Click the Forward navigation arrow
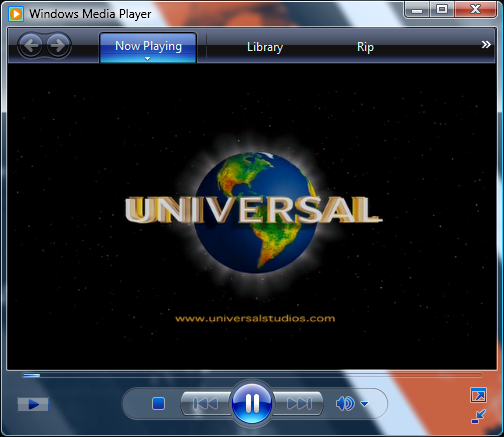 coord(58,45)
